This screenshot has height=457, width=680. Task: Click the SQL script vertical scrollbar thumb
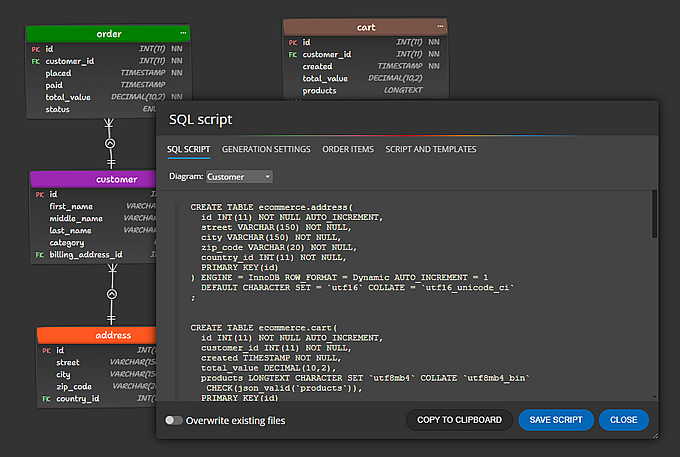tap(654, 214)
